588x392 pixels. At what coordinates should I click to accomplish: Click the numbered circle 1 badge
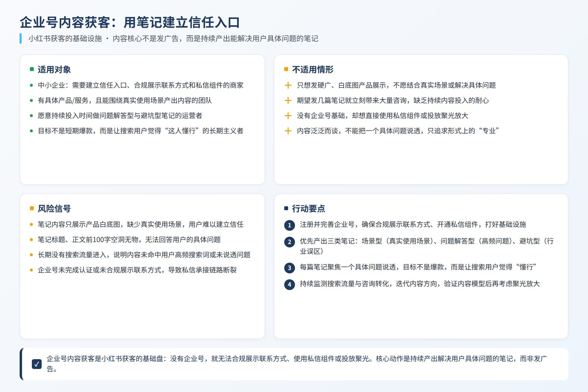(290, 225)
